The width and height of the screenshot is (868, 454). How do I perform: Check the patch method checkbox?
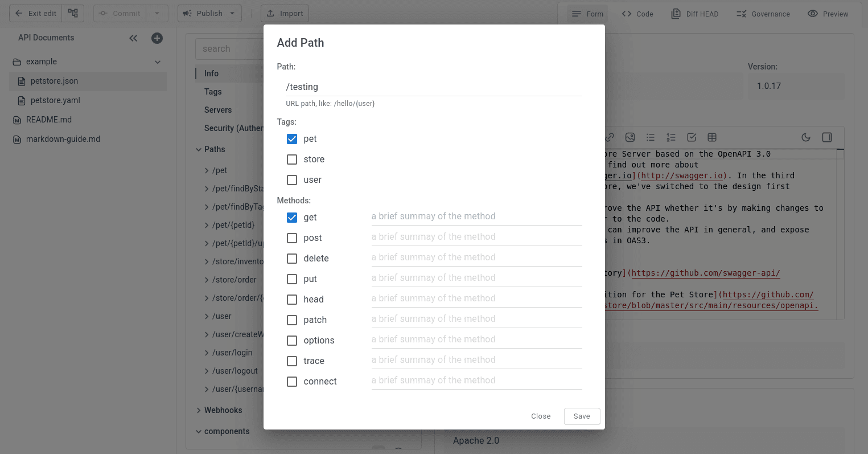[x=292, y=320]
